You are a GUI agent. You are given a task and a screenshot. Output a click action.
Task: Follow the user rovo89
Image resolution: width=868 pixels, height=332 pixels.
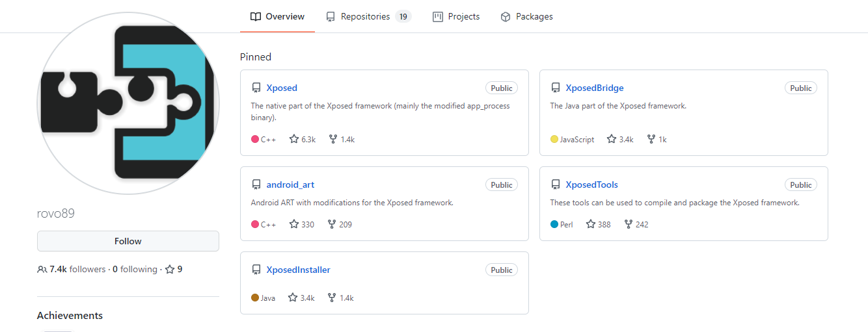[x=128, y=241]
